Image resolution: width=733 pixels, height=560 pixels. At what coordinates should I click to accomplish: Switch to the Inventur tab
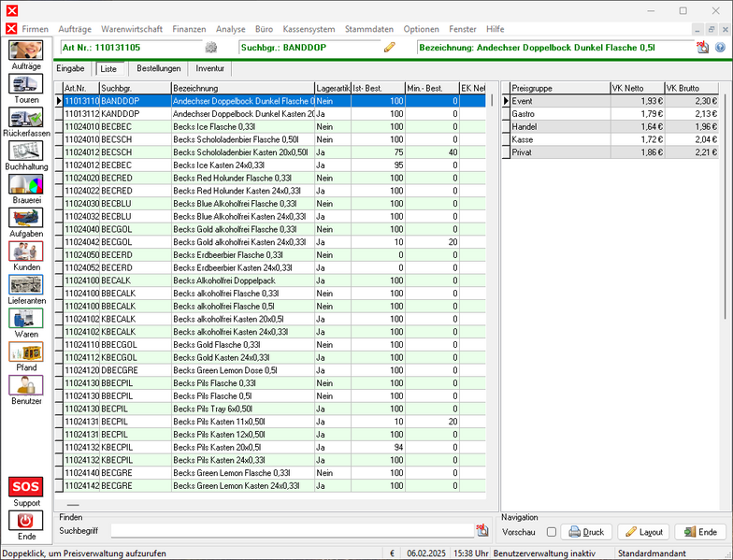[209, 68]
